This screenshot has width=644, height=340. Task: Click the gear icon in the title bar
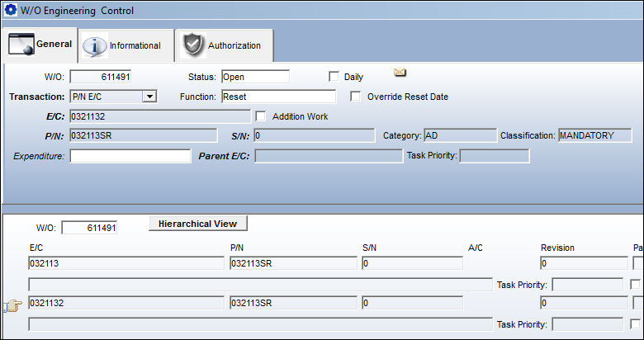pyautogui.click(x=11, y=10)
